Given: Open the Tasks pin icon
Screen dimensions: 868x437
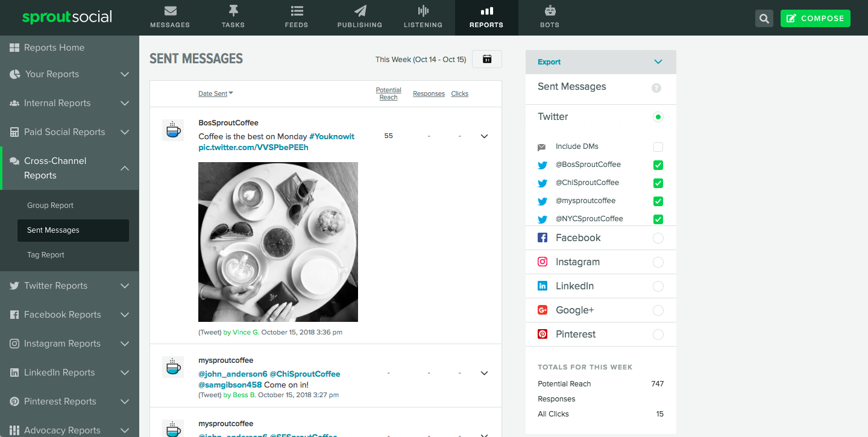Looking at the screenshot, I should 233,11.
